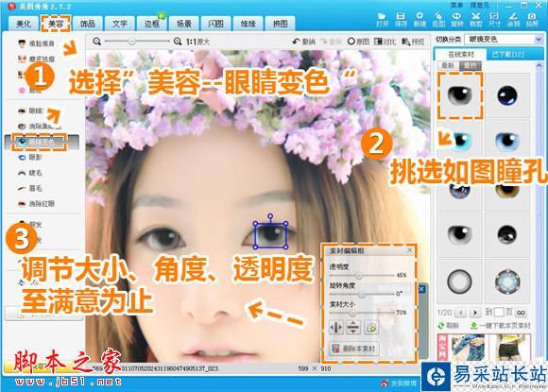Select the black glossy pupil thumbnail above the patterned lens
548x392 pixels.
tap(507, 234)
